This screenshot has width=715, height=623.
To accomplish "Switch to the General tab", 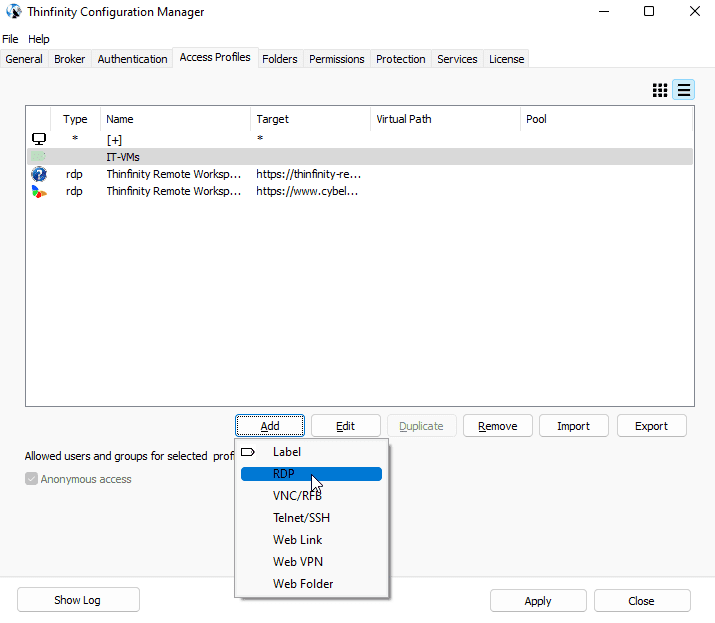I will [24, 59].
